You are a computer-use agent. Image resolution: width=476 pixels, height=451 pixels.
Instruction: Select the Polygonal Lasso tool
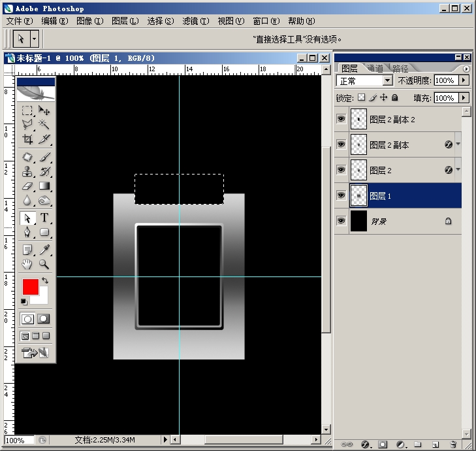point(27,125)
